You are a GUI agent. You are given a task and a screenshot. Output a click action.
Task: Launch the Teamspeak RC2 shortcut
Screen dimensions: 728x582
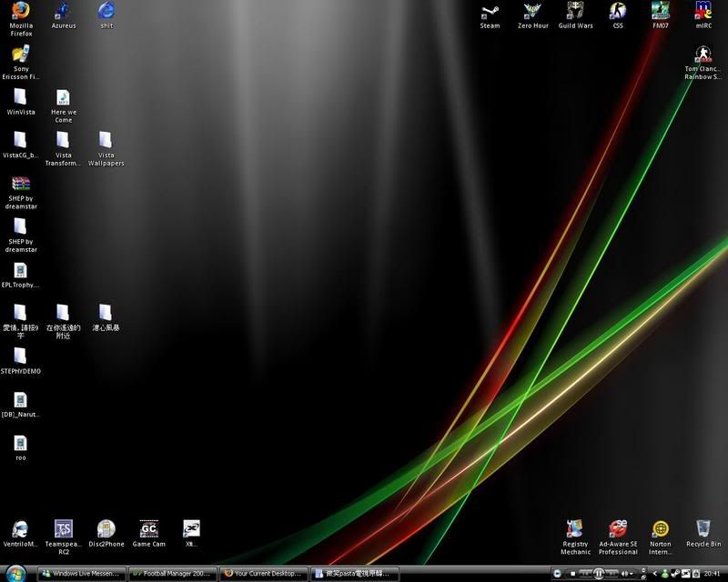63,537
